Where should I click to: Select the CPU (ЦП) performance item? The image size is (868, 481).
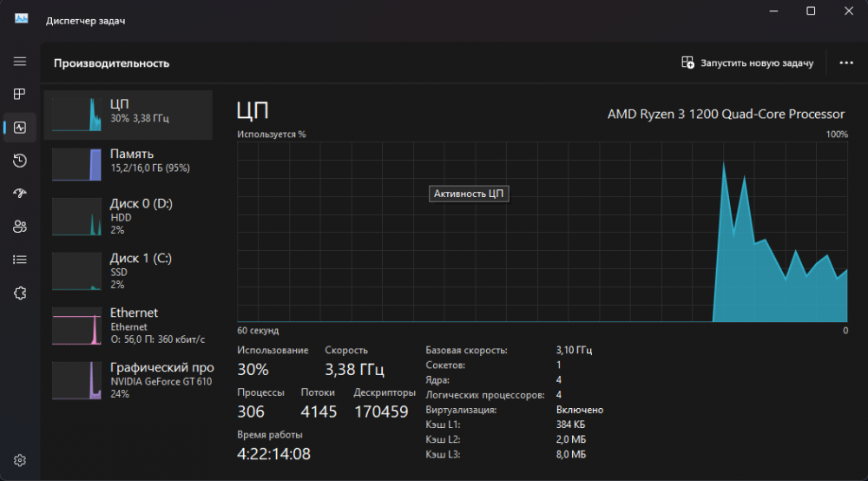click(128, 115)
